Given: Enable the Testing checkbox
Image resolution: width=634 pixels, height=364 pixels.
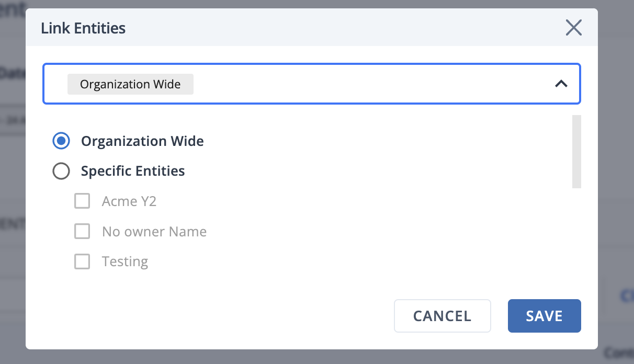Looking at the screenshot, I should (x=82, y=261).
